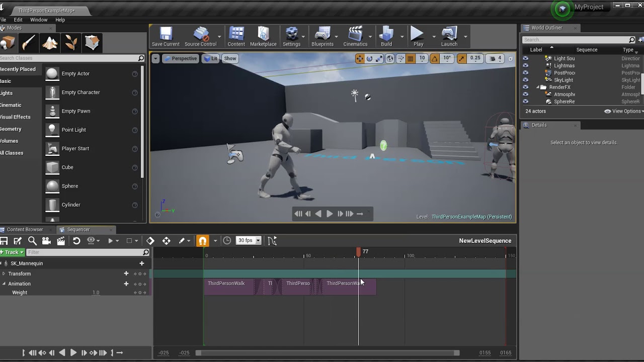Open the Marketplace toolbar button

point(263,37)
